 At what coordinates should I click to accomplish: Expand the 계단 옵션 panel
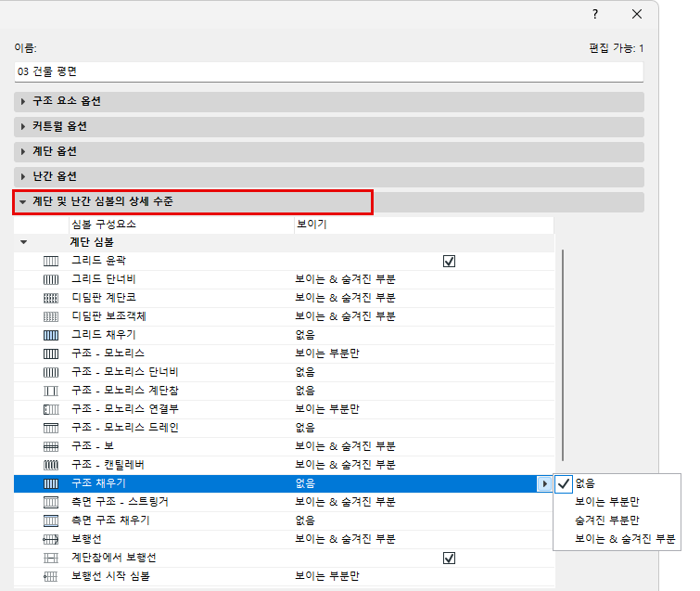point(329,151)
